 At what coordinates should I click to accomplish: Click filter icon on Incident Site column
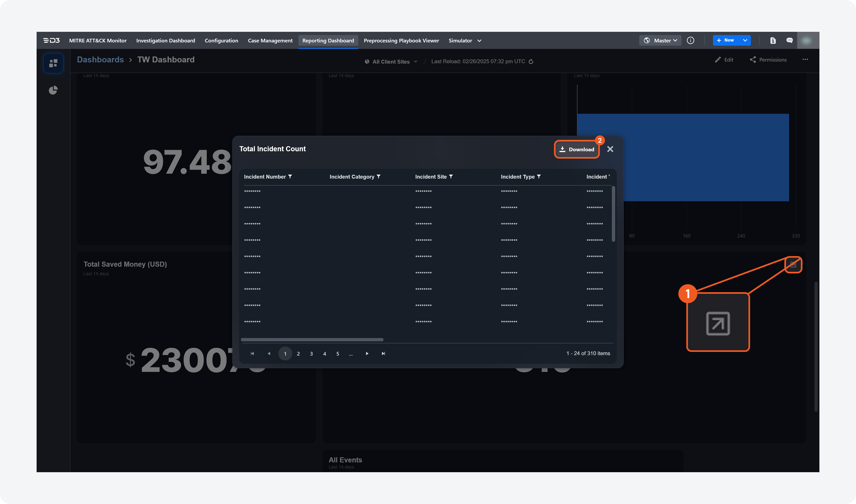[x=451, y=177]
